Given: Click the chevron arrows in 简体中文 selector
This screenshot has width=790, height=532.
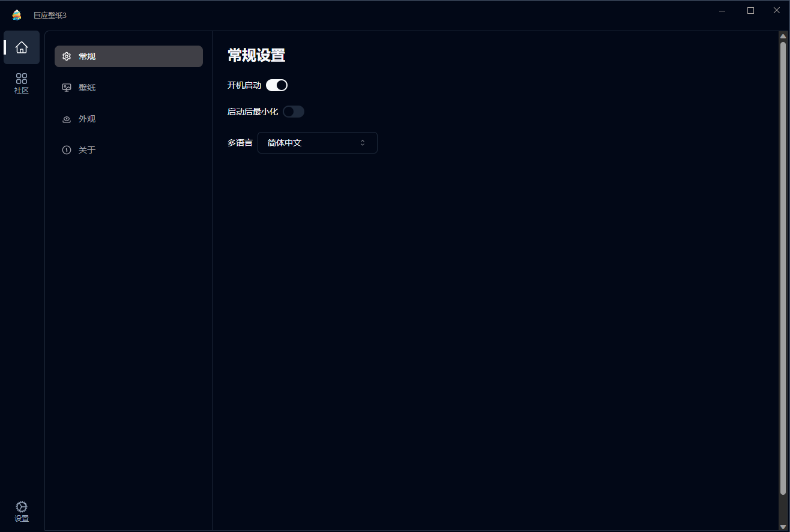Looking at the screenshot, I should click(x=363, y=143).
